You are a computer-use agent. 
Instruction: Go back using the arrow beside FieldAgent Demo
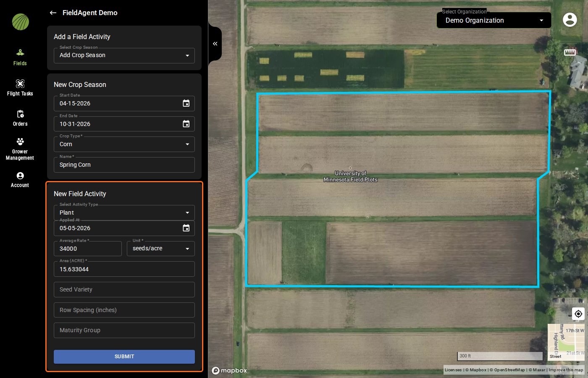coord(53,13)
